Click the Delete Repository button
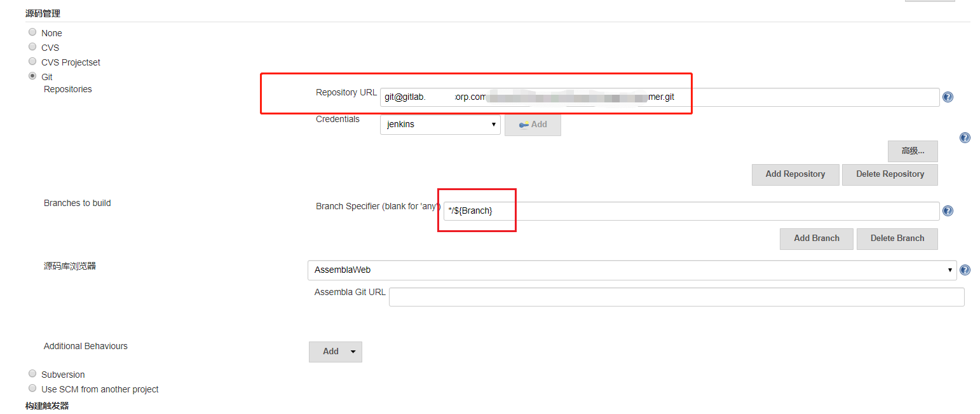Viewport: 980px width, 414px height. 890,174
